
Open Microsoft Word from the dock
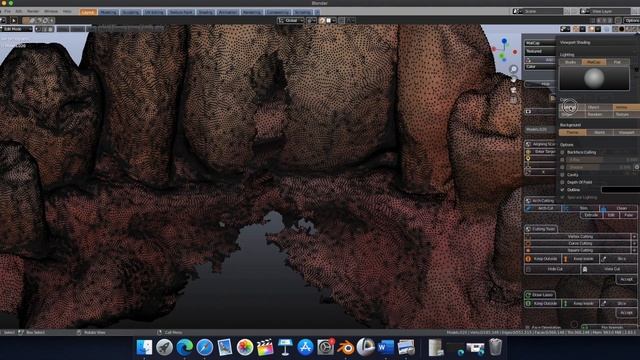pyautogui.click(x=386, y=348)
